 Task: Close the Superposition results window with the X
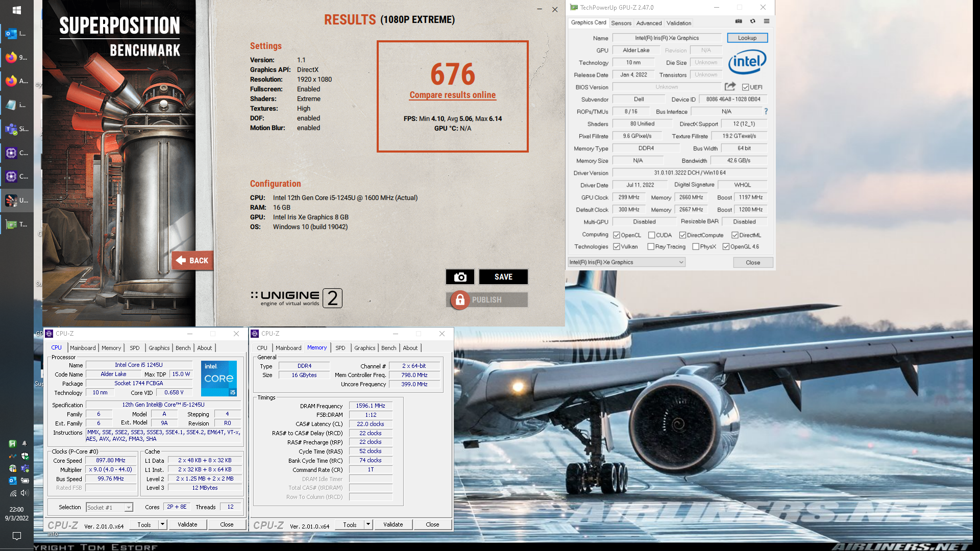(x=555, y=9)
